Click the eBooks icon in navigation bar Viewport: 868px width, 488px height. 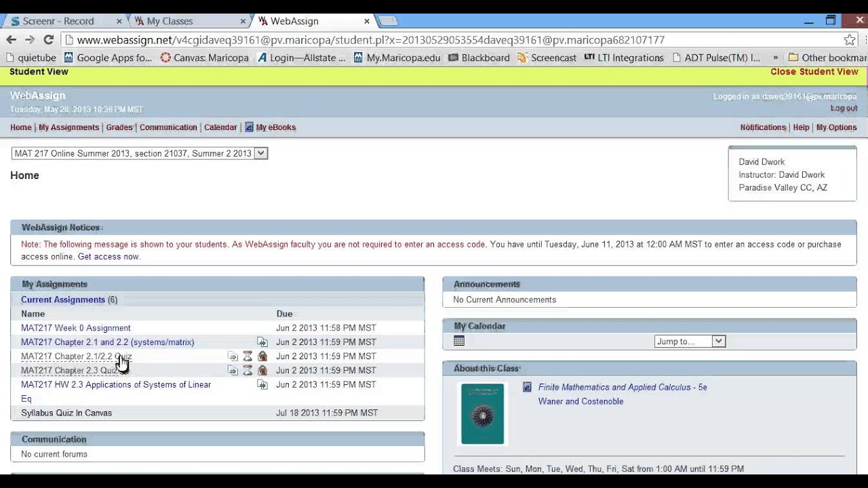tap(249, 127)
